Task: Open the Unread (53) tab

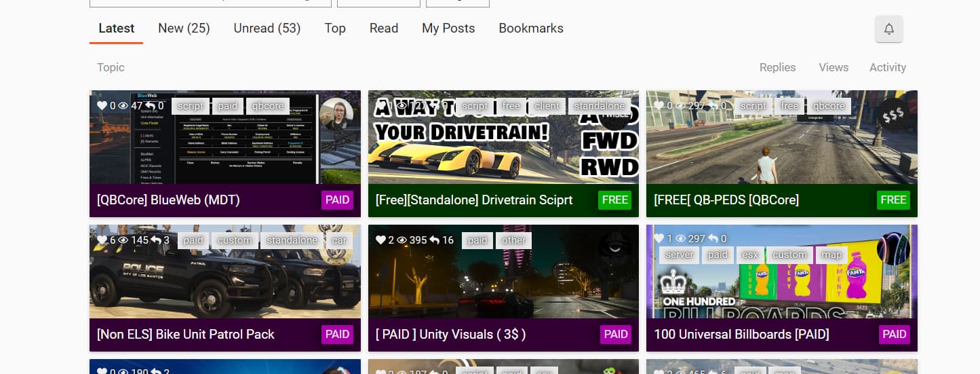Action: 267,29
